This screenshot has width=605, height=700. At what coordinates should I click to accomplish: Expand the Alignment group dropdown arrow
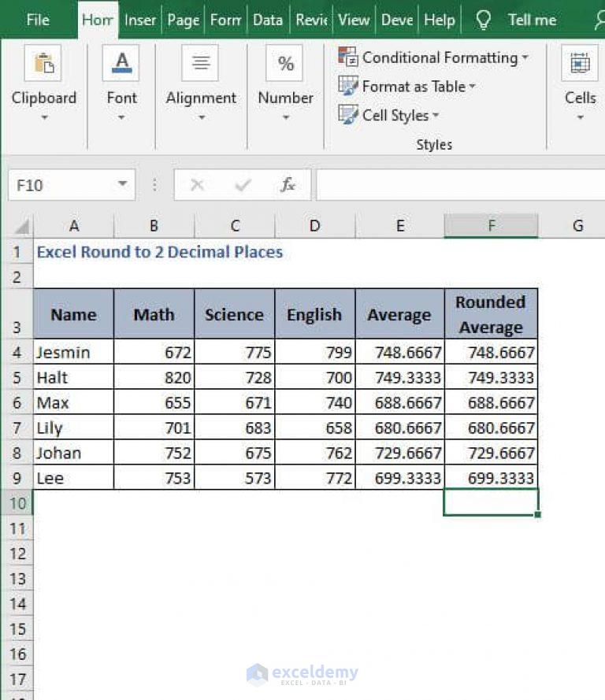202,118
